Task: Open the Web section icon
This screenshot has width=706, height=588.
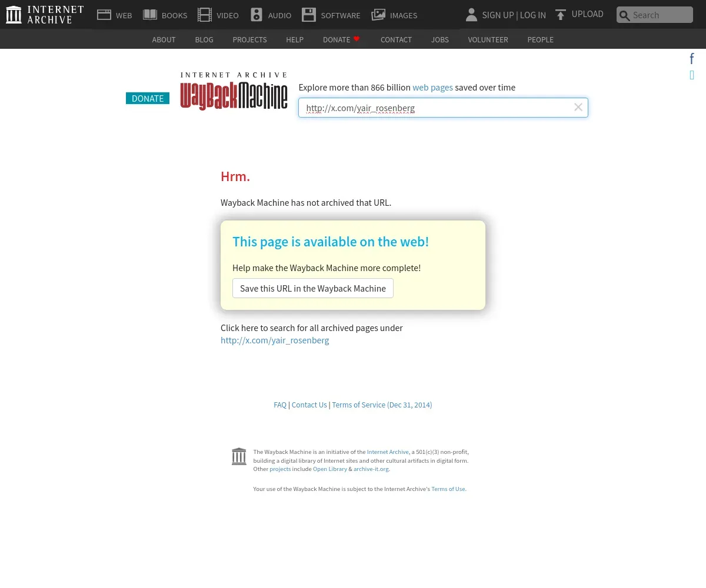Action: tap(104, 15)
